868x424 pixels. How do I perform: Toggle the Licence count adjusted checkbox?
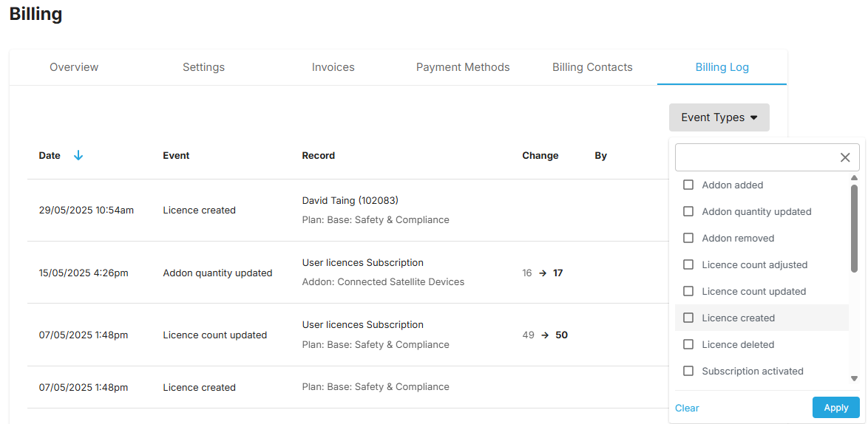click(688, 264)
